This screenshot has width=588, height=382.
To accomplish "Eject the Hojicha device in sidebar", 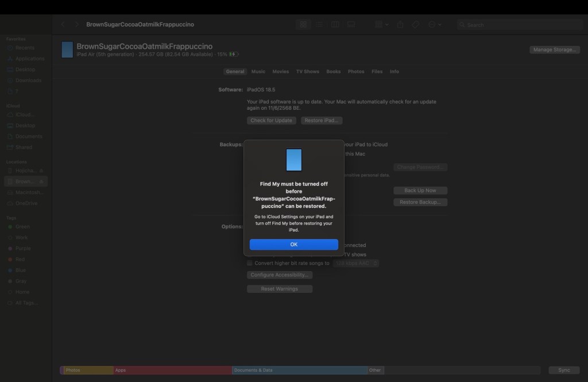I will tap(41, 171).
